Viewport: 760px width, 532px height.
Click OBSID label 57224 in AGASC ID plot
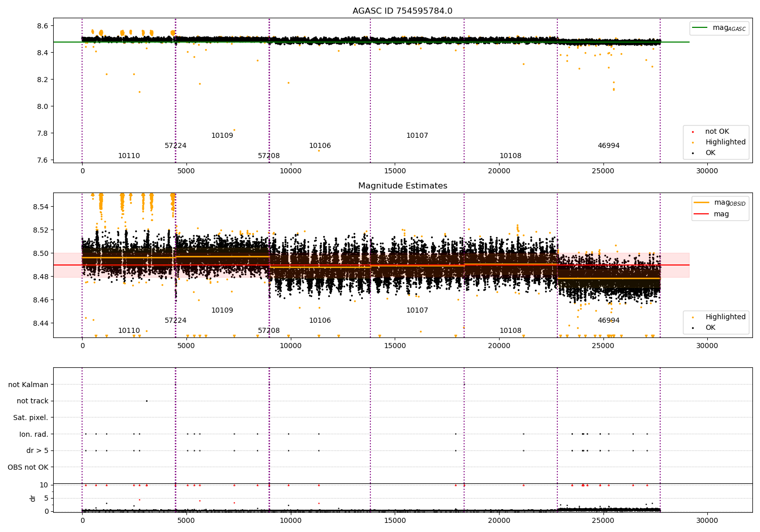(175, 145)
